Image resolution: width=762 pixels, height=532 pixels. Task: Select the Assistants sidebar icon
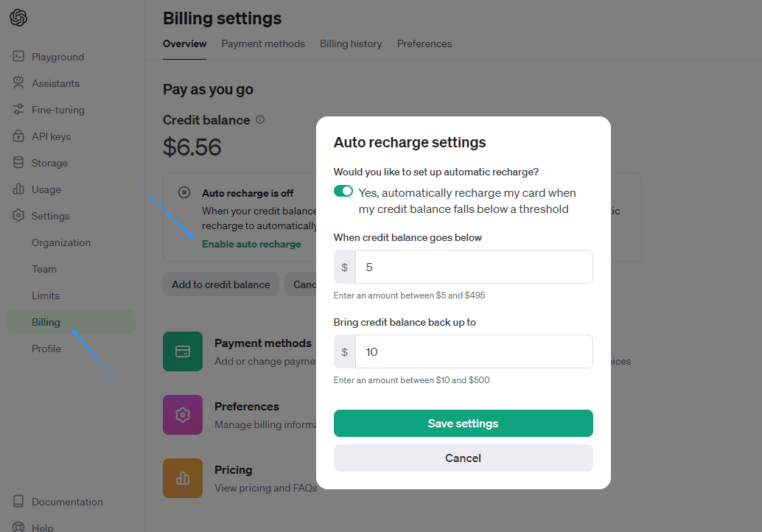tap(18, 83)
